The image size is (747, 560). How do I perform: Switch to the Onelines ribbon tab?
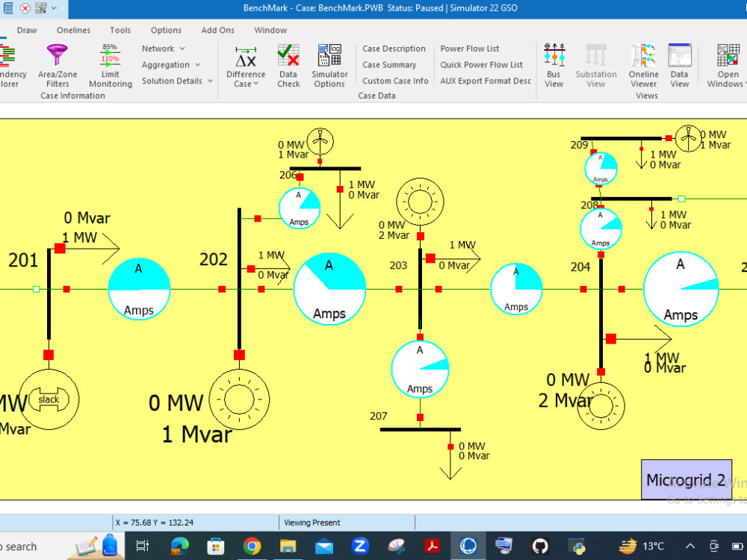72,30
